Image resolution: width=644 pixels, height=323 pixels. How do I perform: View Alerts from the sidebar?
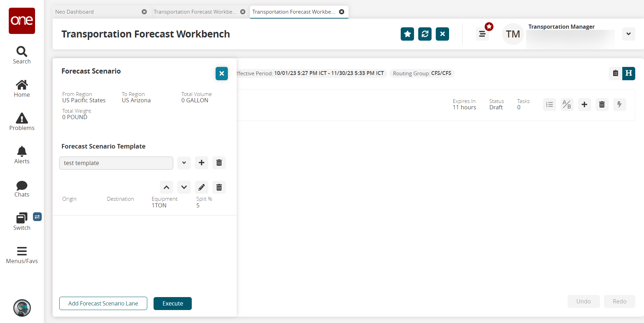(x=22, y=155)
